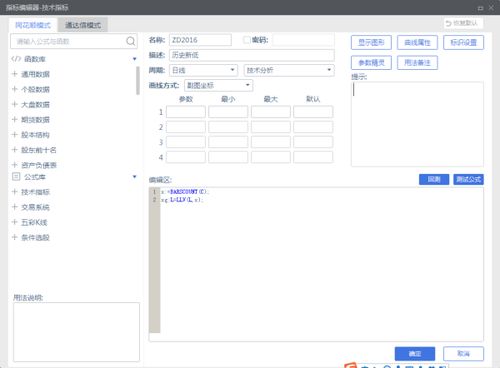
Task: Click the 提示 hint text area
Action: tap(417, 124)
